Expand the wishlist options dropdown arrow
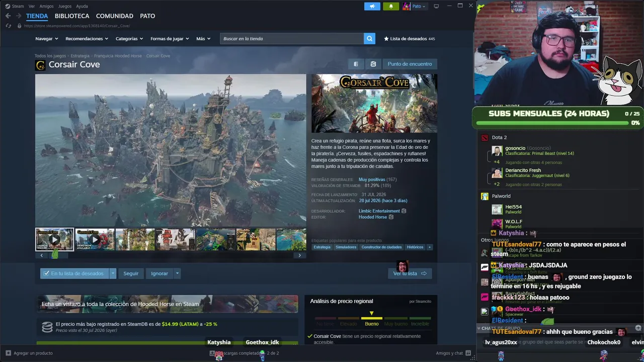The image size is (644, 362). [x=113, y=274]
